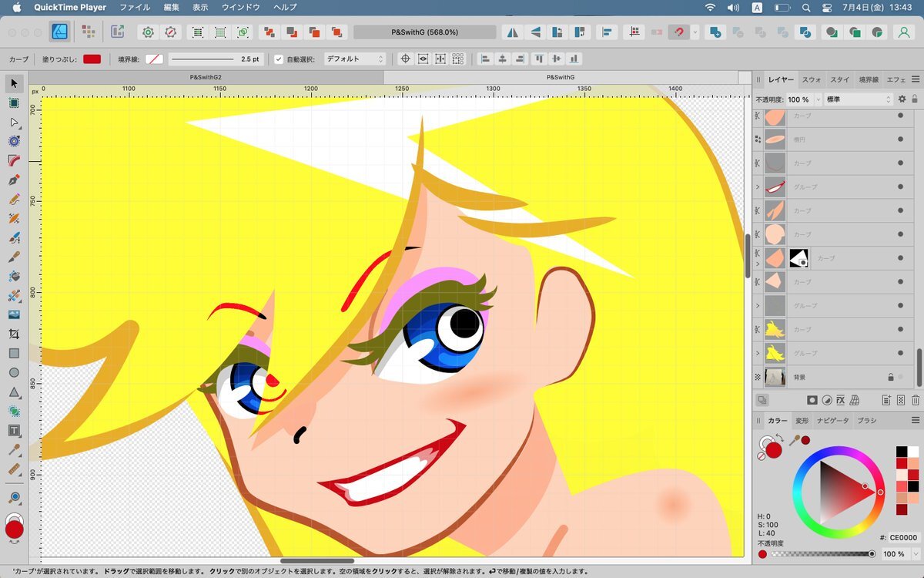Viewport: 924px width, 578px height.
Task: Switch to the Export persona icon
Action: click(117, 32)
